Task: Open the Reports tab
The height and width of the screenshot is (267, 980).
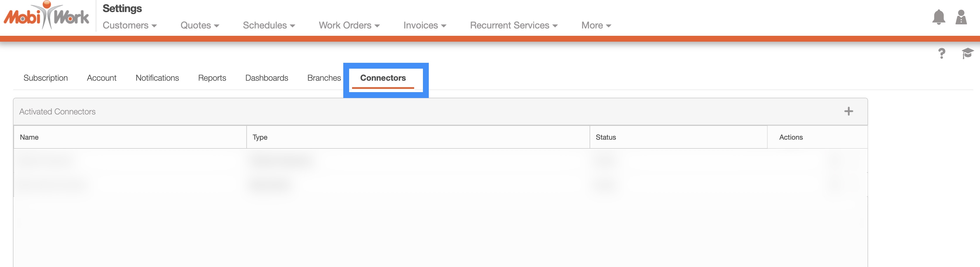Action: tap(212, 78)
